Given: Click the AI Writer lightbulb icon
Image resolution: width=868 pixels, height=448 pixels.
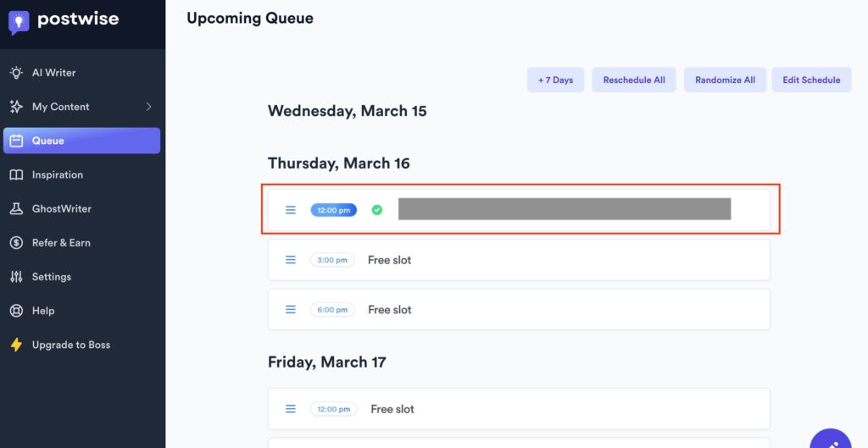Looking at the screenshot, I should tap(16, 73).
